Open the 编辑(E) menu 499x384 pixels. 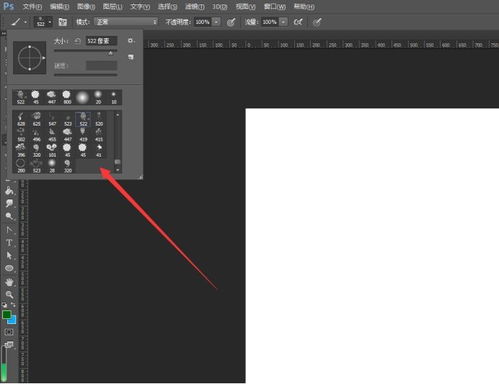point(59,7)
